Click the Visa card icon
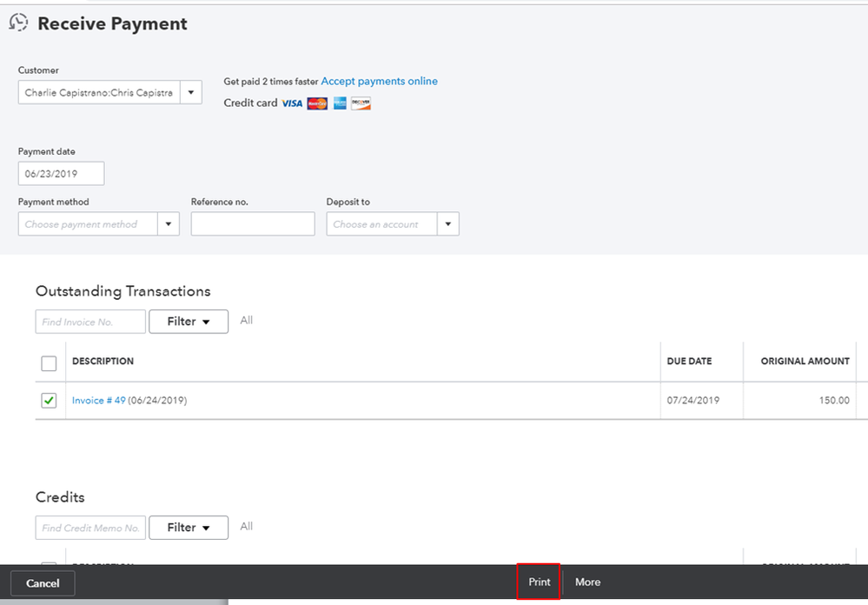Screen dimensions: 868x605 tap(292, 103)
